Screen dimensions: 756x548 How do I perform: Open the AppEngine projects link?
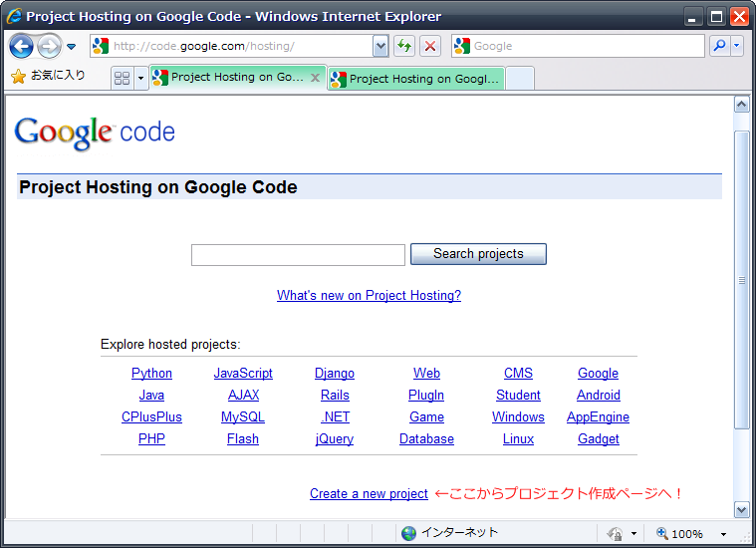pos(599,417)
